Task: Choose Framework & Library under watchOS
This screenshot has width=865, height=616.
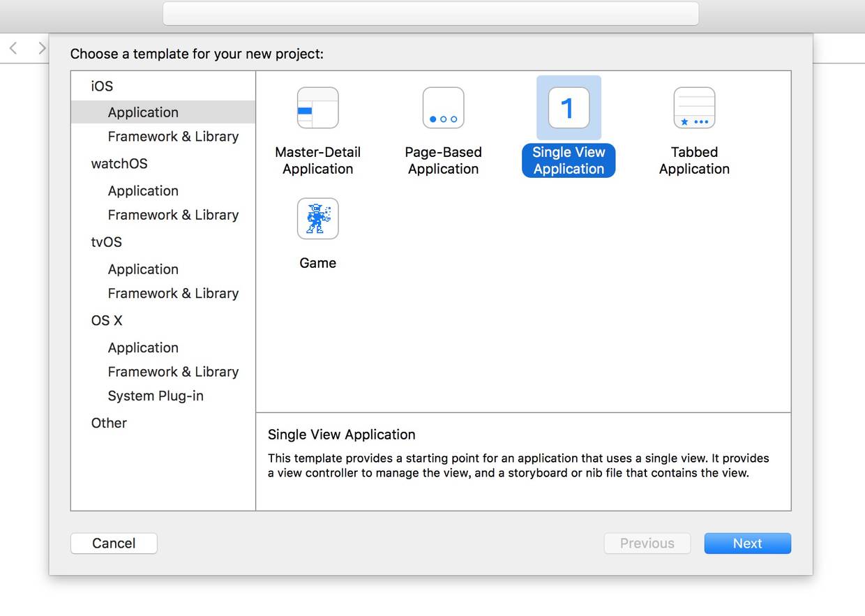Action: click(173, 215)
